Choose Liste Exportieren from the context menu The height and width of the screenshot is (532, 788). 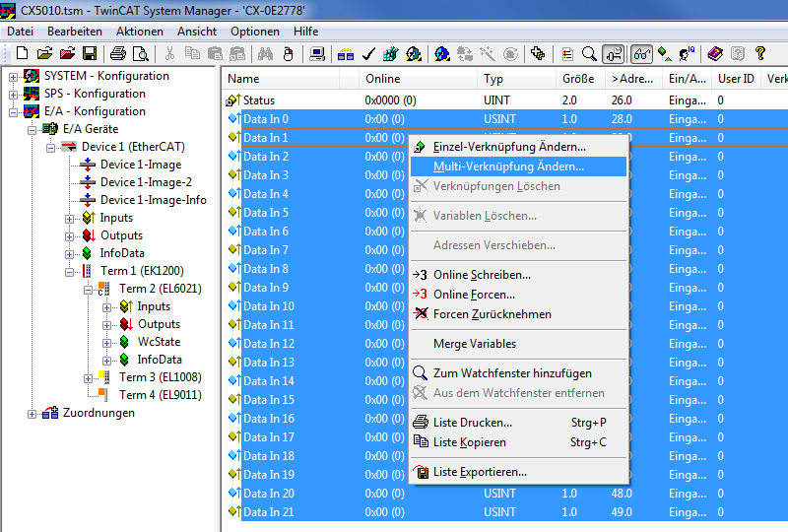(519, 472)
